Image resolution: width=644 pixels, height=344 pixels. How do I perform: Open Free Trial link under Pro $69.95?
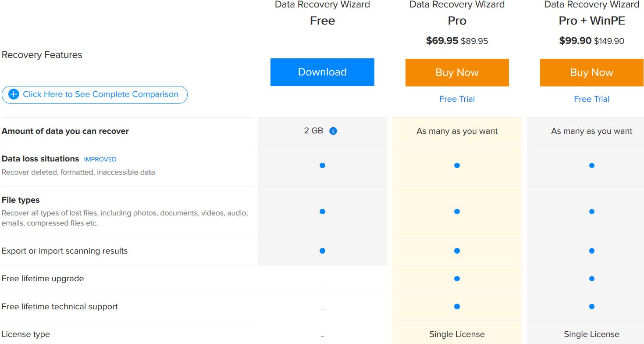pyautogui.click(x=457, y=99)
